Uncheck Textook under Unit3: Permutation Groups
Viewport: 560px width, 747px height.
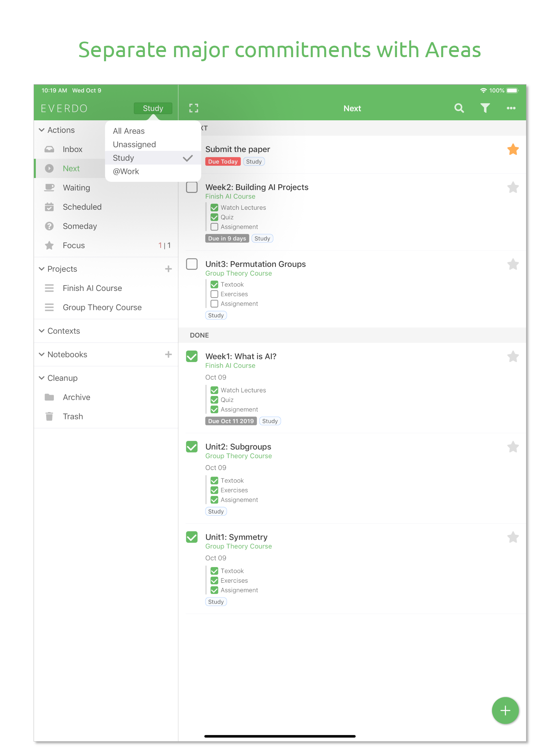[214, 285]
